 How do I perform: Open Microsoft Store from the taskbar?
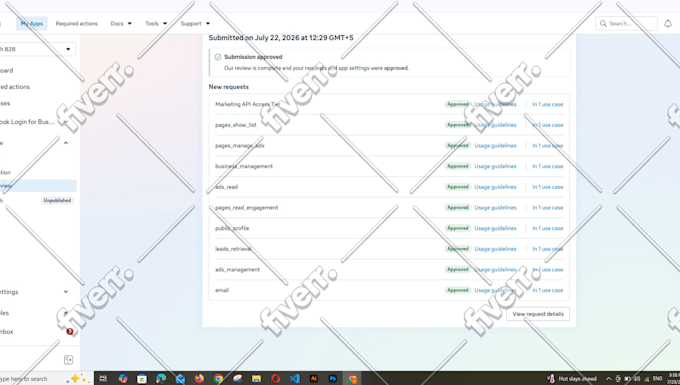[142, 378]
